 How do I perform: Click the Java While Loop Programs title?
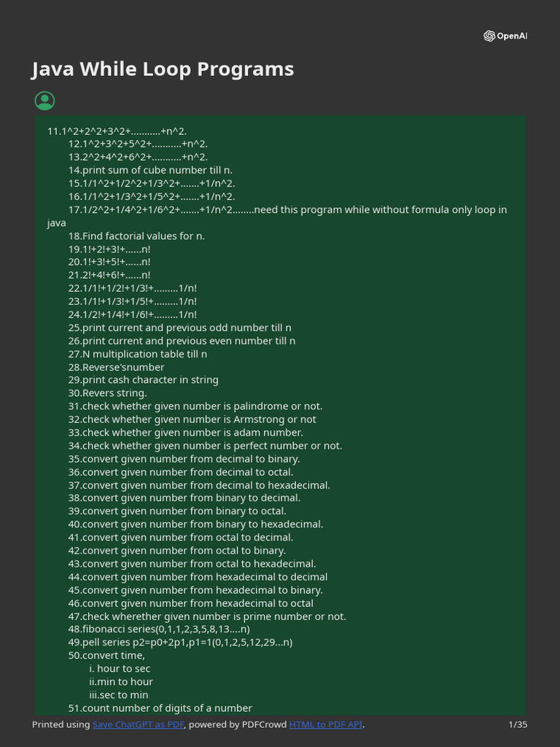click(163, 69)
